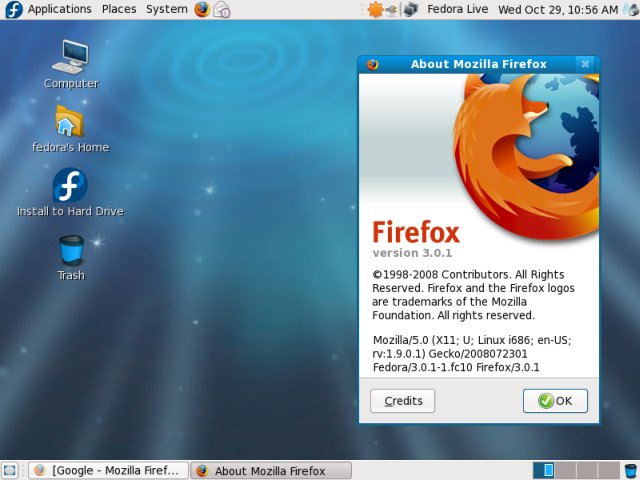Switch to the fourth workspace
Screen dimensions: 640x480
[609, 471]
